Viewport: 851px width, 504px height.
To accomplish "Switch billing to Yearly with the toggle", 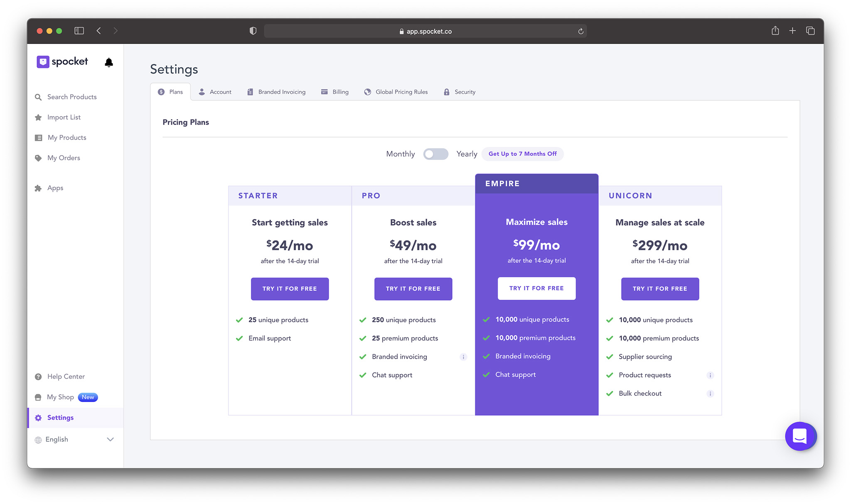I will 435,154.
